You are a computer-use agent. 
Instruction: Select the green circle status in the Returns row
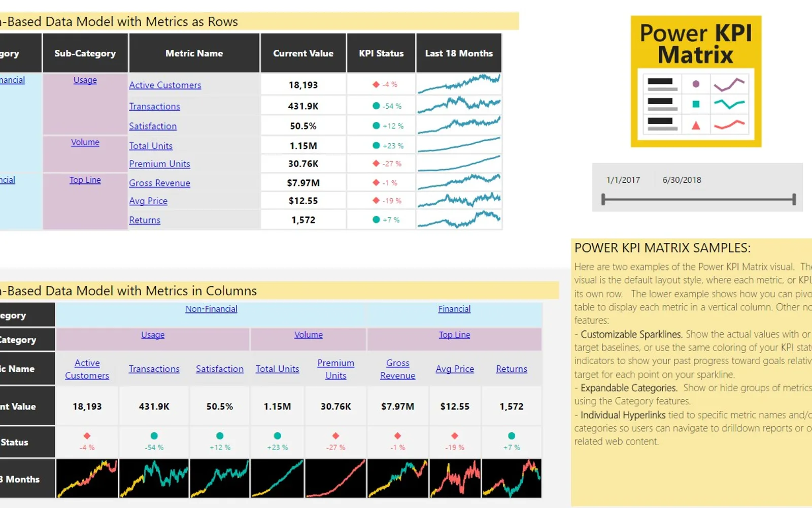coord(376,219)
